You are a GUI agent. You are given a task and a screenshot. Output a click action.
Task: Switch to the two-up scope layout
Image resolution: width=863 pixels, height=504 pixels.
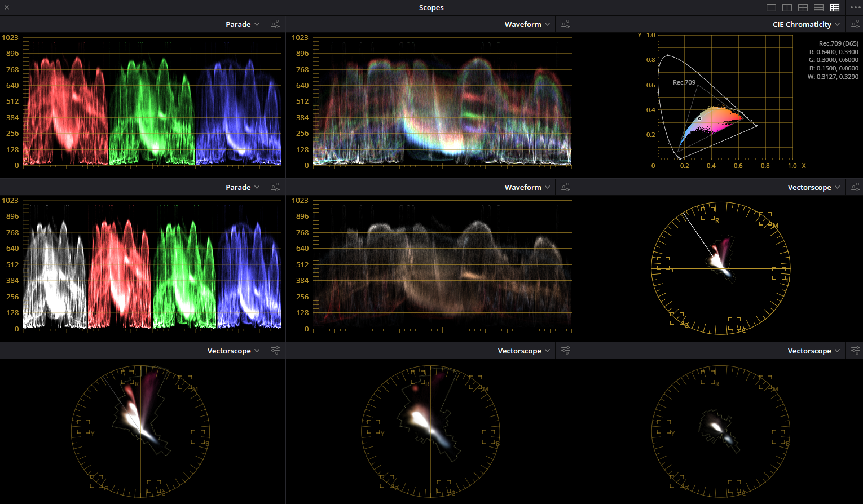pos(787,7)
